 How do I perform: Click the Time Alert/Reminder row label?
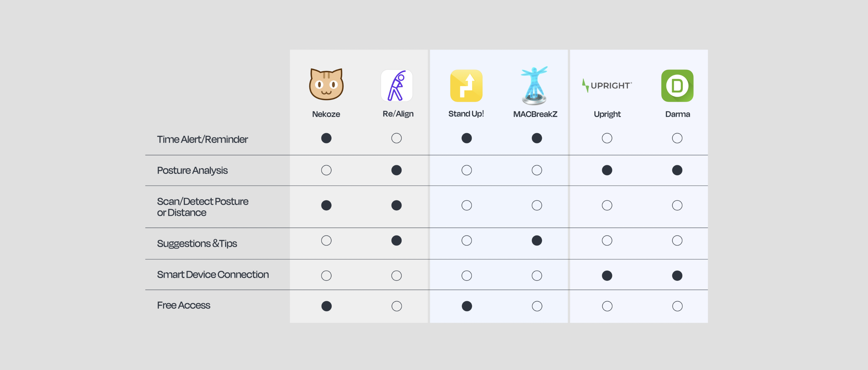click(202, 139)
